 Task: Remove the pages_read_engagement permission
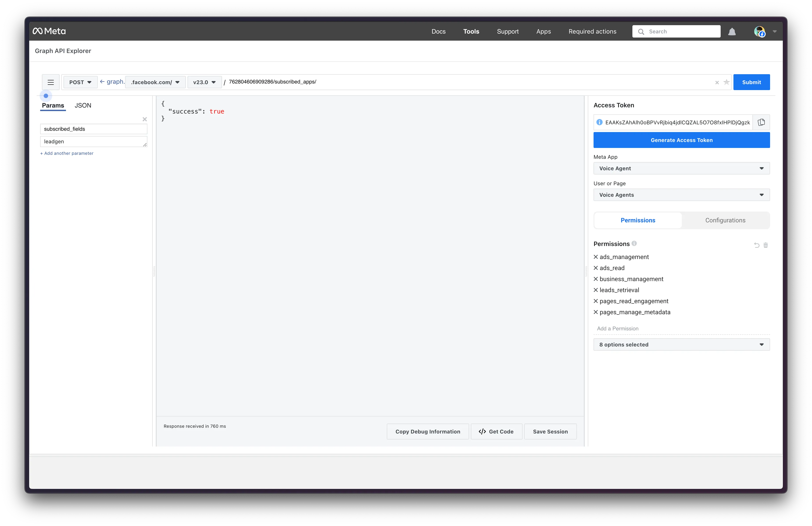click(x=596, y=301)
